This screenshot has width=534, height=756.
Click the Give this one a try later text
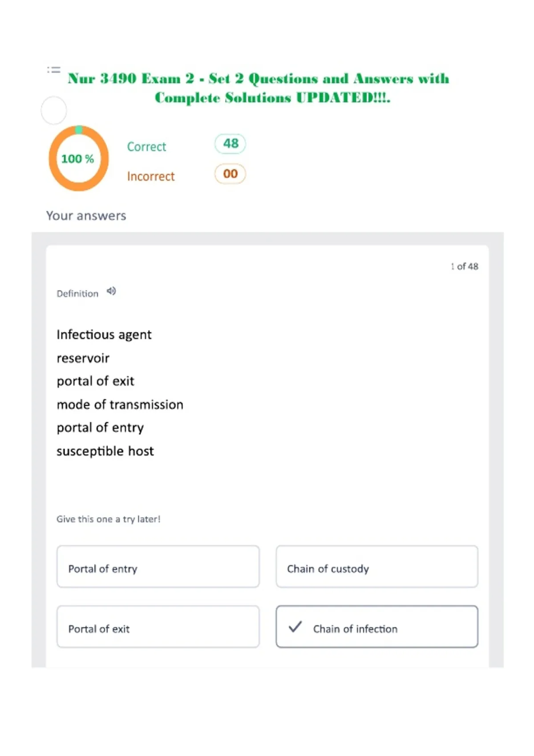[x=109, y=519]
